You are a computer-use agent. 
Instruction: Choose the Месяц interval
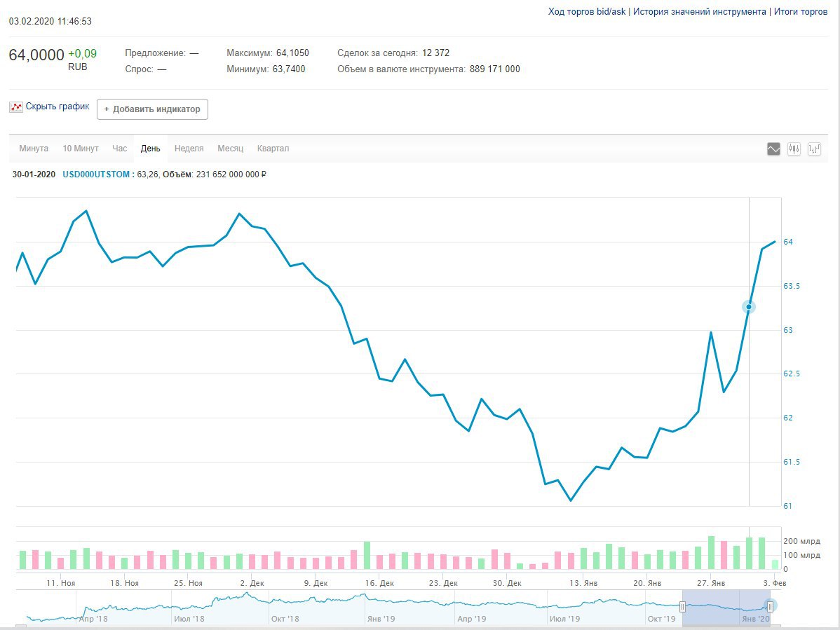(x=230, y=149)
